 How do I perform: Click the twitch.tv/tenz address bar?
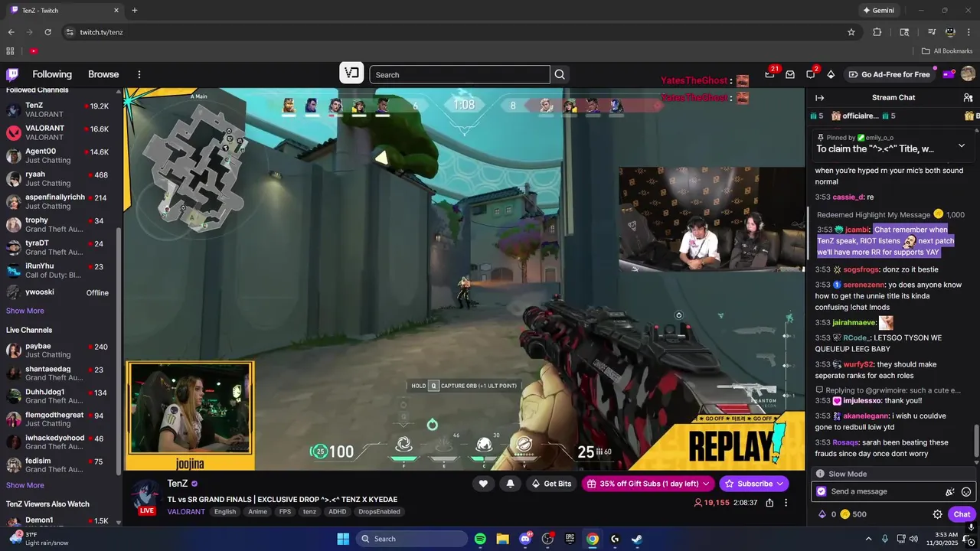coord(459,32)
